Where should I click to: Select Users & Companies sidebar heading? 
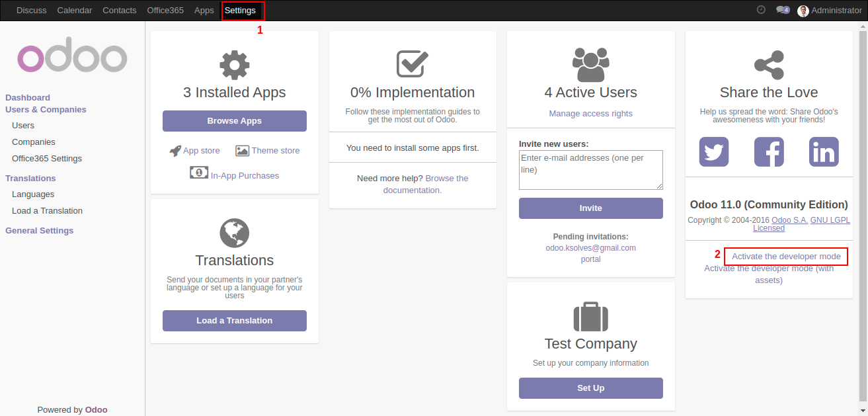tap(46, 109)
